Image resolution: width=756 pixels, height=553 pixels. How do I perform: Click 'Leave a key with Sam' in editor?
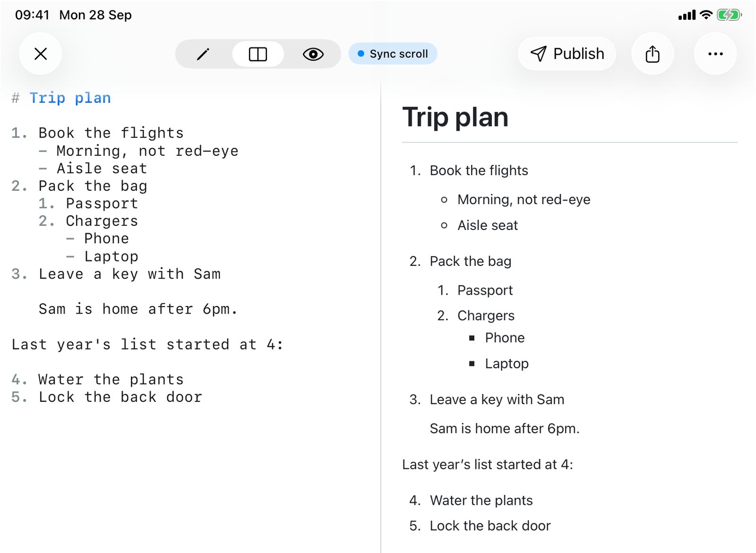click(129, 273)
